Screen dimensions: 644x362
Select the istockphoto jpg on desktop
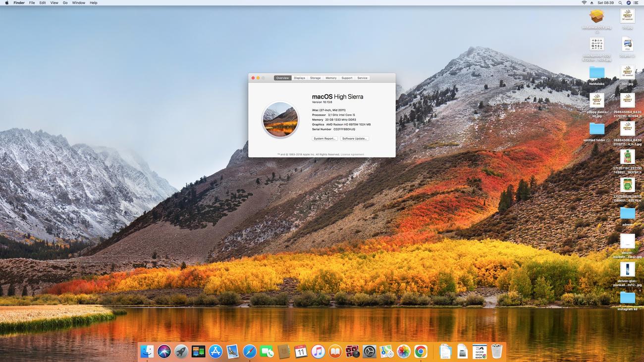tap(596, 49)
